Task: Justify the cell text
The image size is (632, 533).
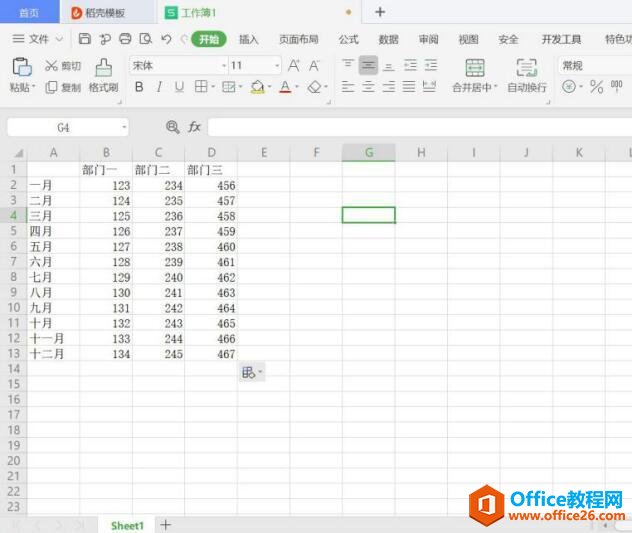Action: tap(409, 87)
